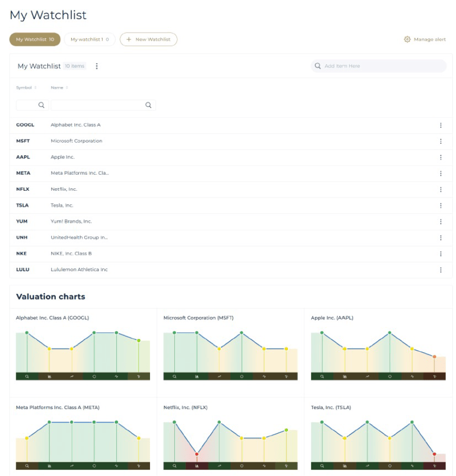This screenshot has height=476, width=456.
Task: Select the AAPL symbol
Action: (23, 157)
